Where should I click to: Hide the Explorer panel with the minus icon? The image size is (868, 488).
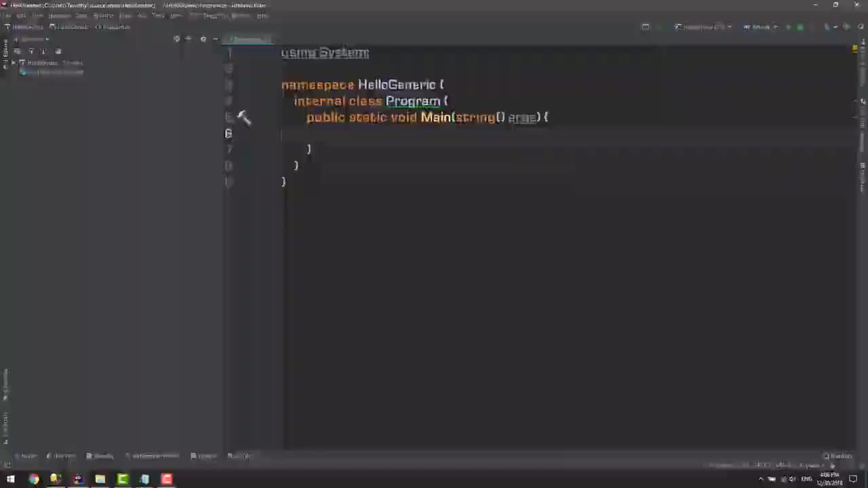point(216,39)
